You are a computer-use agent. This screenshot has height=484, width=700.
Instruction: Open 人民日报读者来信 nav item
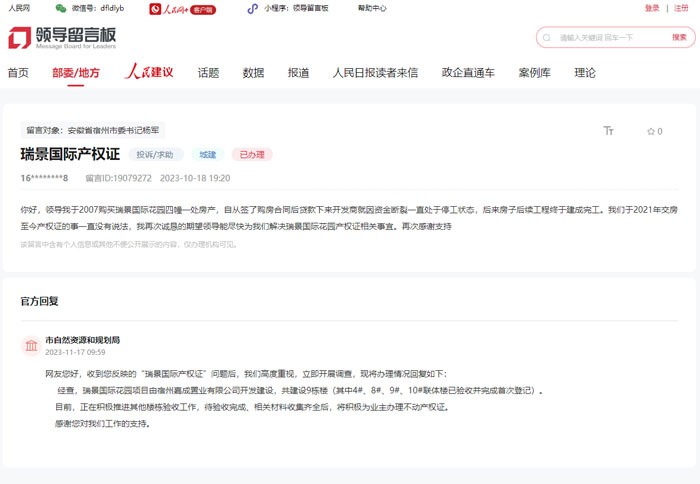(375, 73)
